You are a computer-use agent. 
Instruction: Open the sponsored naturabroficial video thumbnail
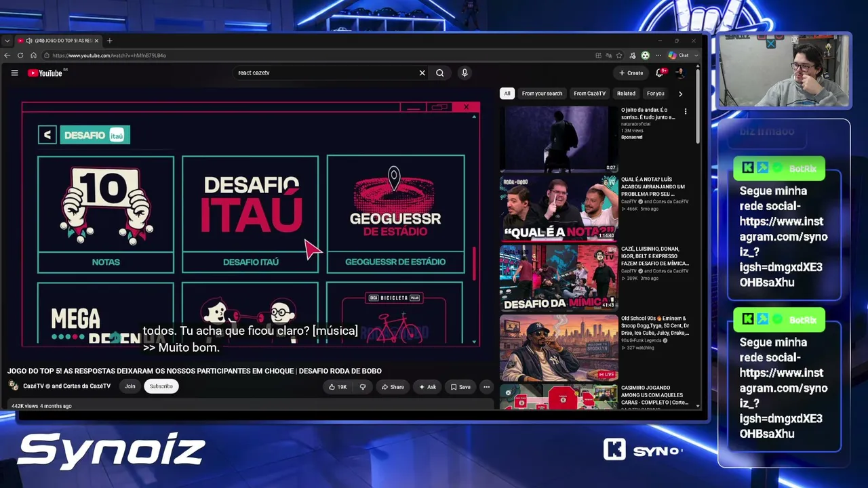[x=559, y=139]
